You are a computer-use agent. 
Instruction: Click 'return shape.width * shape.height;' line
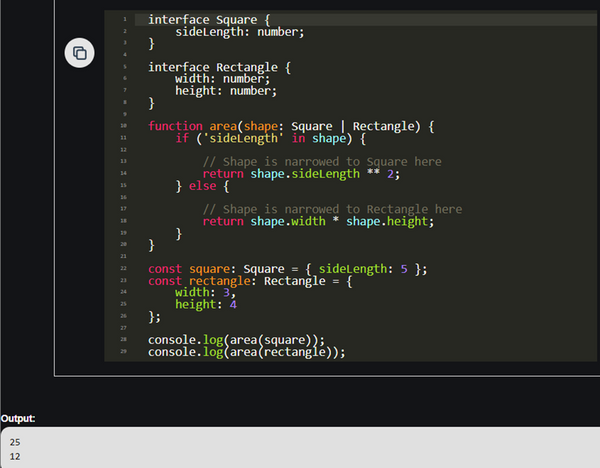pos(318,221)
